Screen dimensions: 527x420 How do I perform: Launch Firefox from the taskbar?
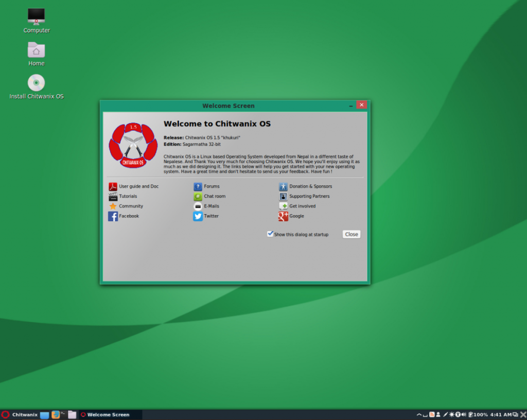56,415
